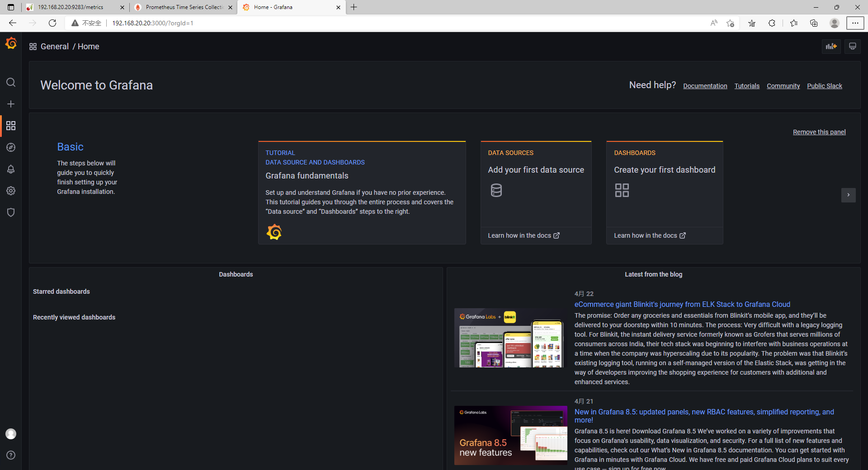Open a new browser tab
Viewport: 868px width, 470px height.
click(x=354, y=7)
